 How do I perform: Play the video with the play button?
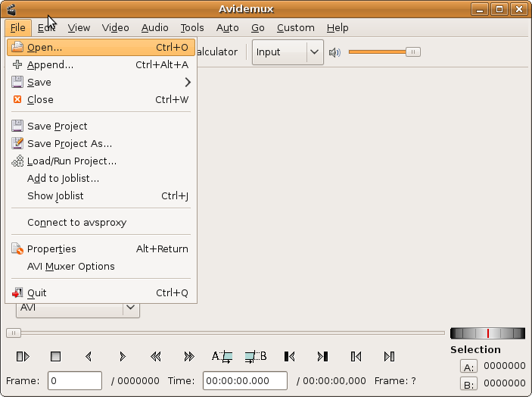pos(23,357)
